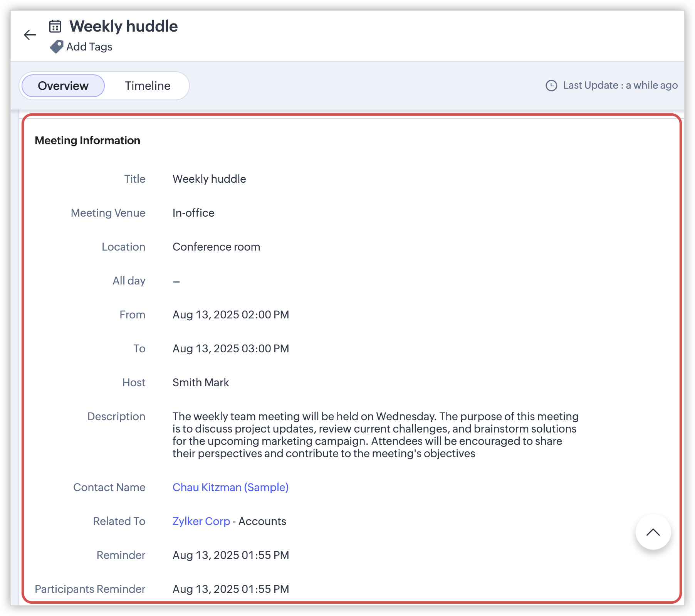Click the Title field value Weekly huddle
The image size is (695, 616).
point(209,179)
